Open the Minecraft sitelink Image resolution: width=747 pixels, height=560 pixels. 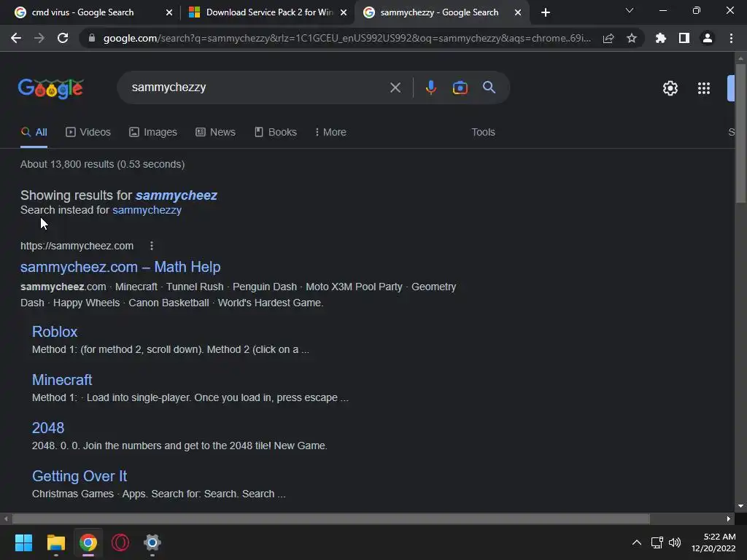click(62, 379)
